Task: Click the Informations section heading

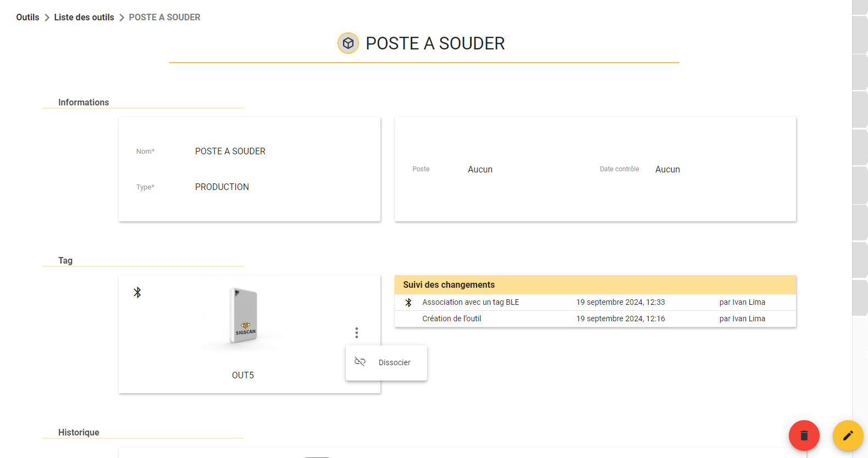Action: click(x=84, y=102)
